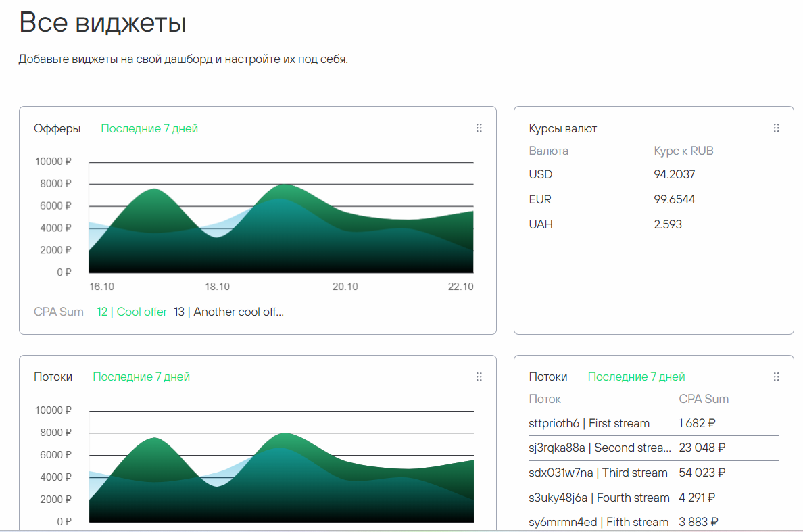
Task: Open period selector in Офферы widget
Action: coord(149,128)
